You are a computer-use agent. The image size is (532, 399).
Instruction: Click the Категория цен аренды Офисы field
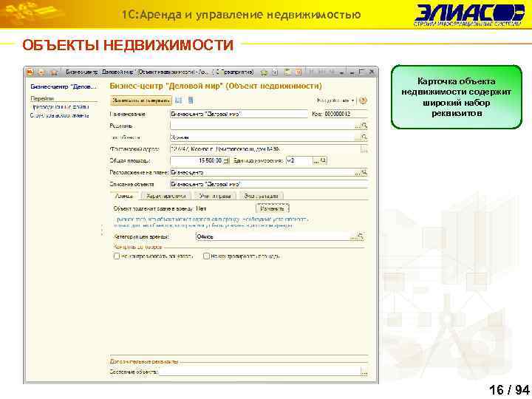tap(273, 236)
